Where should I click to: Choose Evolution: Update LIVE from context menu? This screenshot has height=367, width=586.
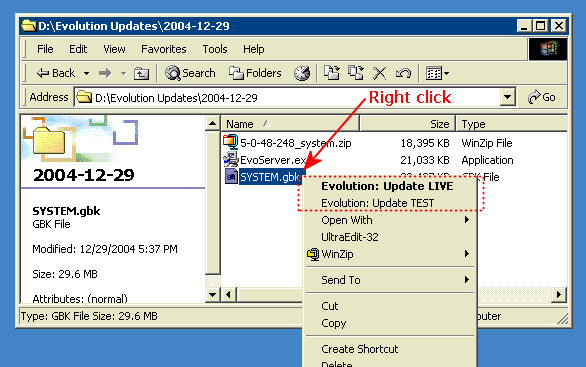(x=387, y=186)
